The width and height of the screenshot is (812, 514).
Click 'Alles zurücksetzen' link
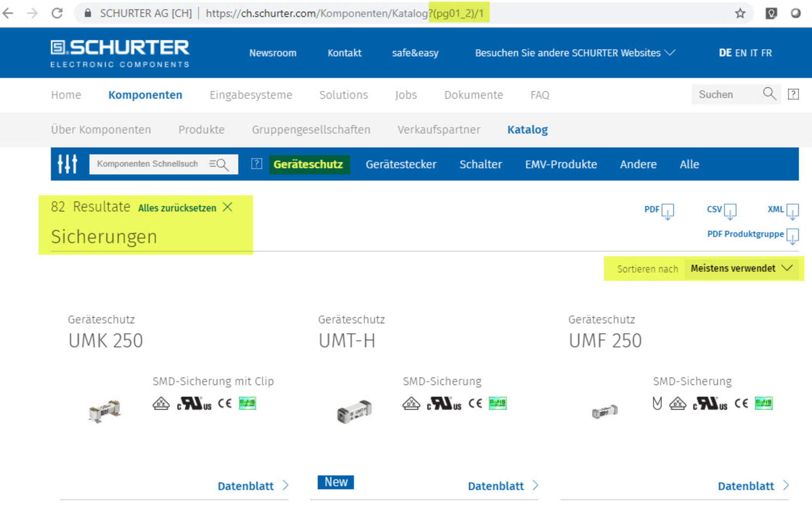click(x=177, y=208)
